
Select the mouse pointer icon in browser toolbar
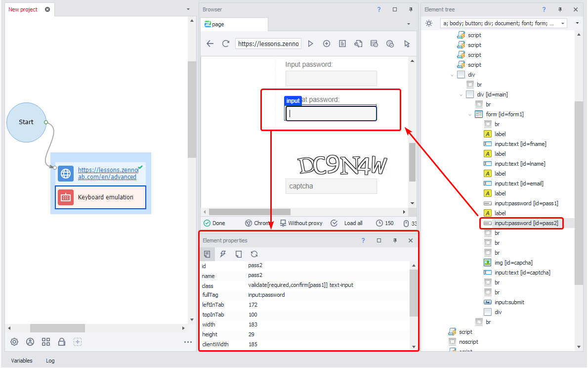click(x=407, y=44)
